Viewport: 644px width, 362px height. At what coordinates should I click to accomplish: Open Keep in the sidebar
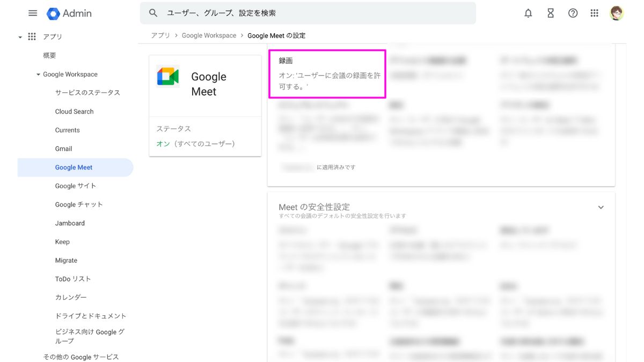tap(62, 242)
